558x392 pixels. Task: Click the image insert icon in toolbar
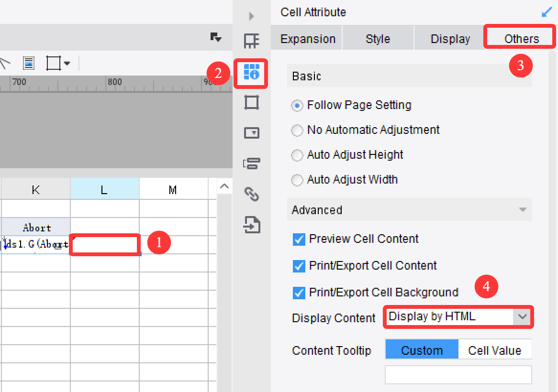point(28,63)
